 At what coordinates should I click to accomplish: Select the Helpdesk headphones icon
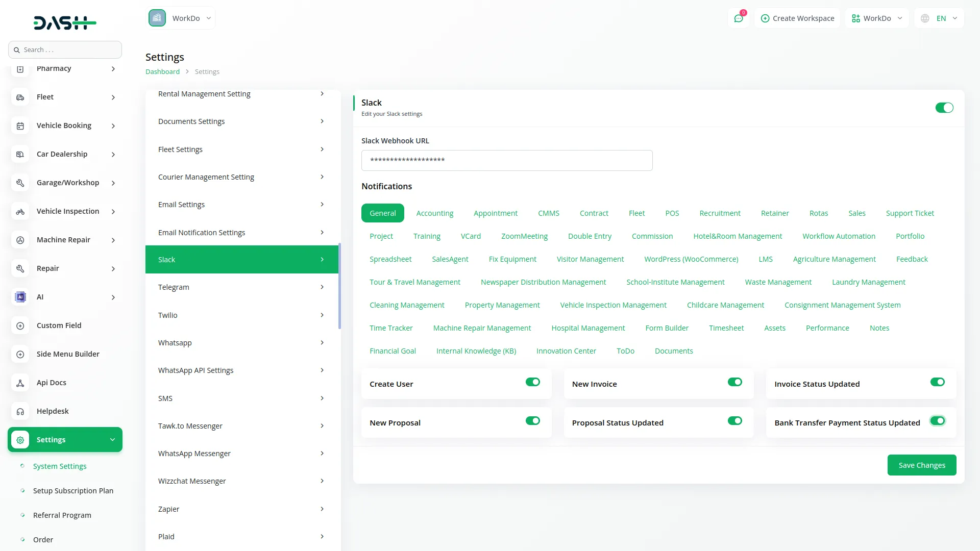pos(20,411)
